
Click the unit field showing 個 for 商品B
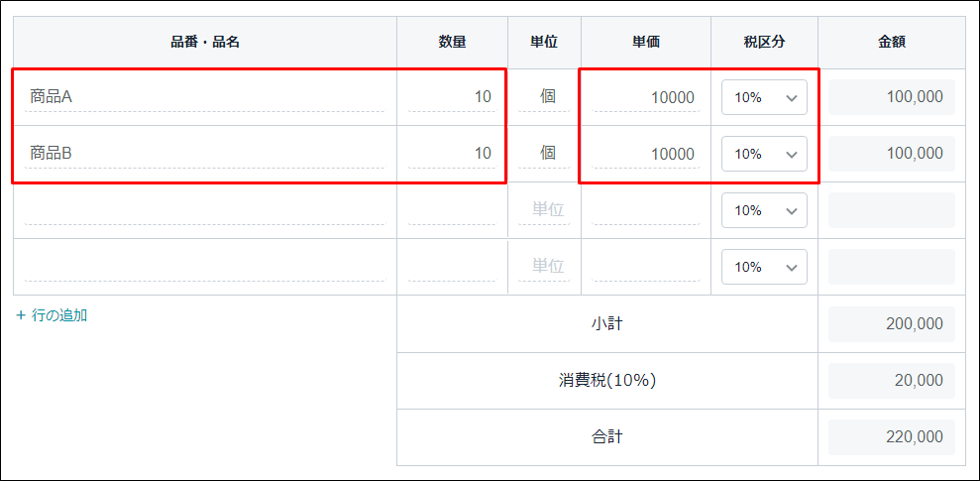coord(545,154)
